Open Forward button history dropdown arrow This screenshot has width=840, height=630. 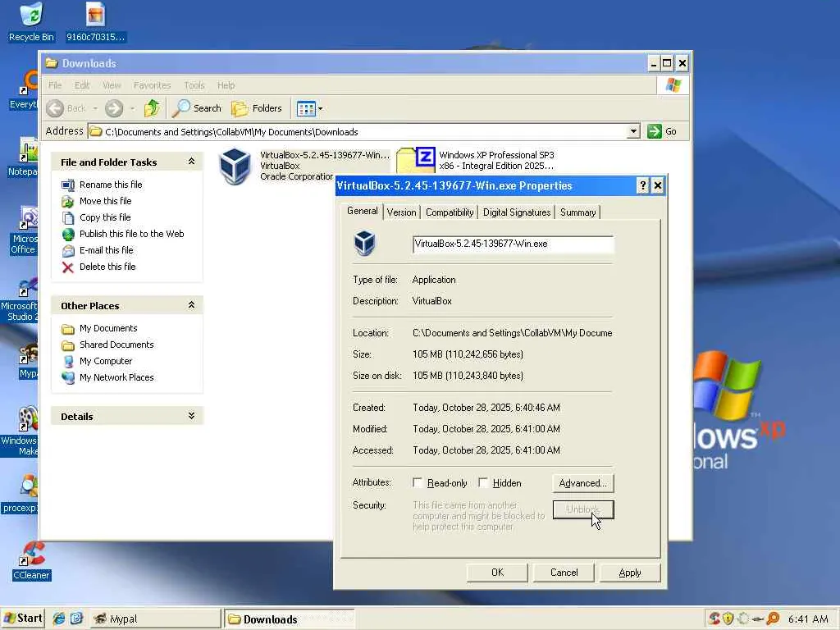click(132, 109)
